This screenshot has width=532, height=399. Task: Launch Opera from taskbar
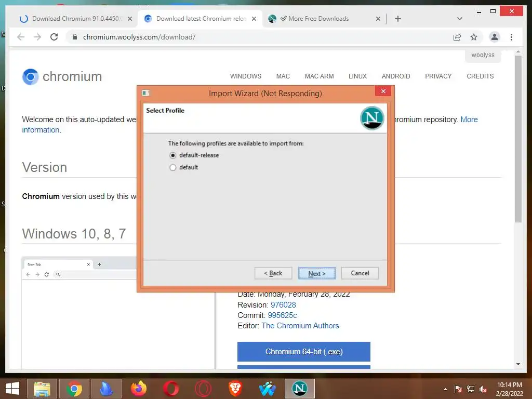point(170,389)
